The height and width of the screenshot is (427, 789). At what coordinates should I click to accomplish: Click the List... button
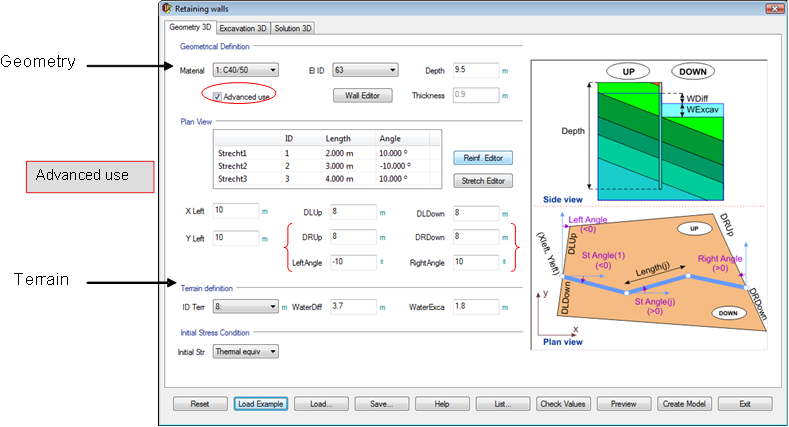[x=503, y=404]
